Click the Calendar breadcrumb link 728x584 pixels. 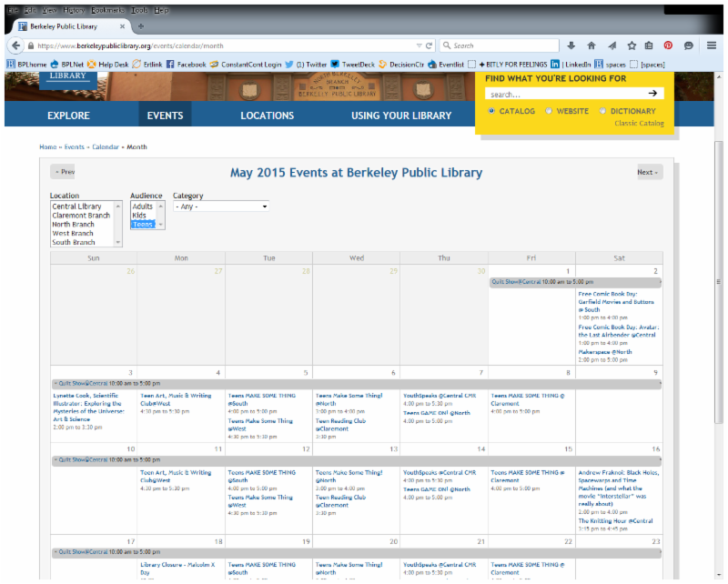106,146
